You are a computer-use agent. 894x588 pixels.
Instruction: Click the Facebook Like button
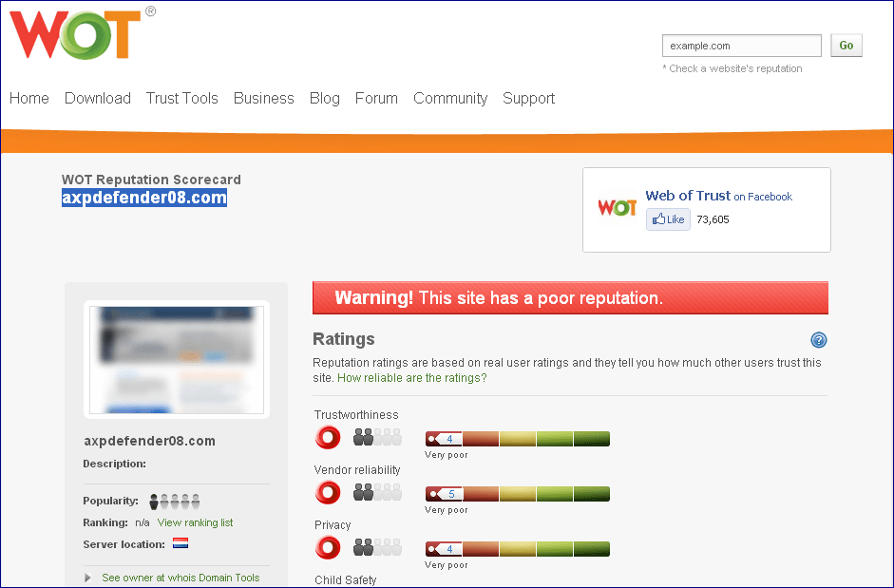pyautogui.click(x=668, y=219)
